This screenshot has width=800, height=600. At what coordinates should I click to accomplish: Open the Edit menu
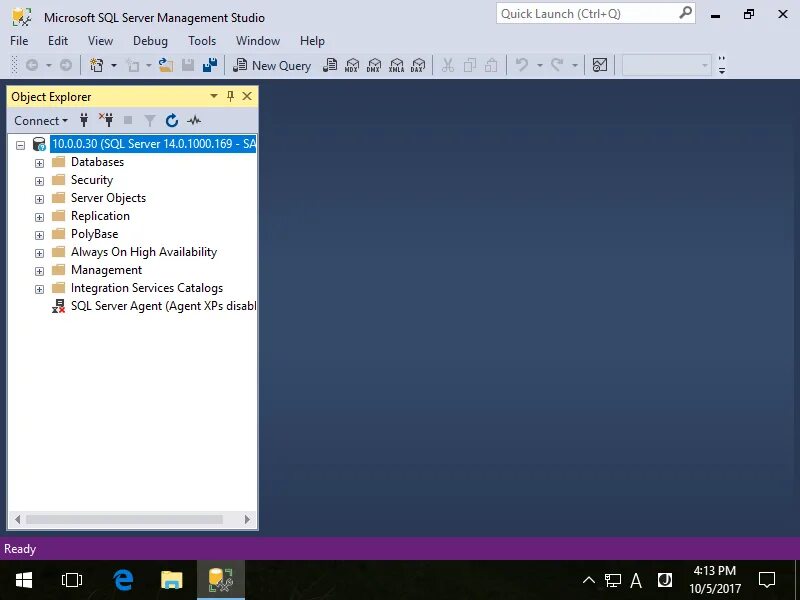point(58,41)
